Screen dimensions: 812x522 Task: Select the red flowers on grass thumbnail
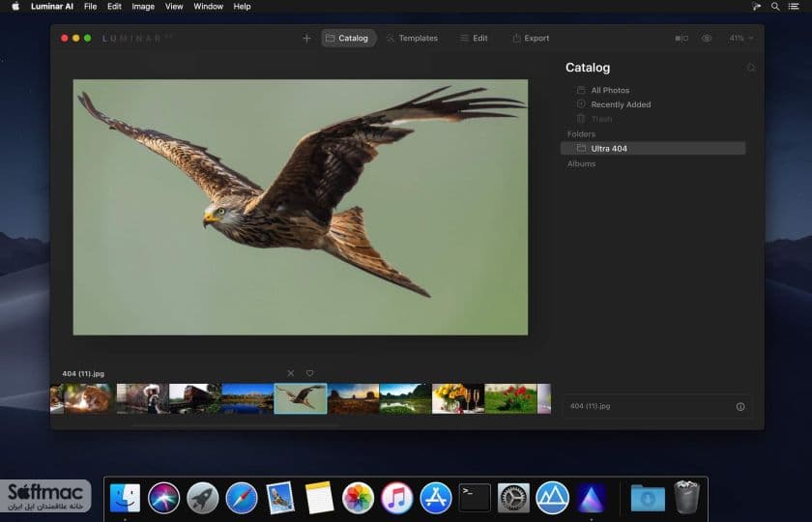pos(510,398)
